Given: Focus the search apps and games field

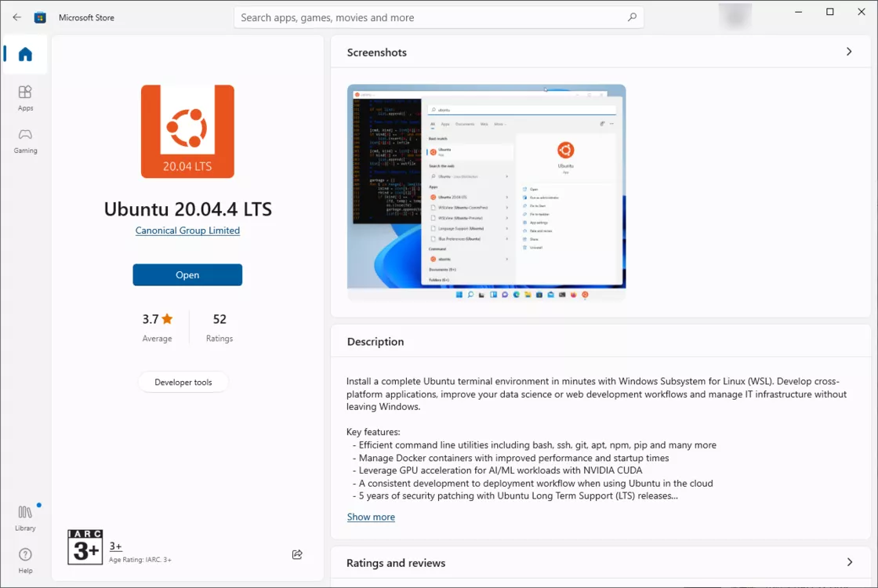Looking at the screenshot, I should pos(438,17).
